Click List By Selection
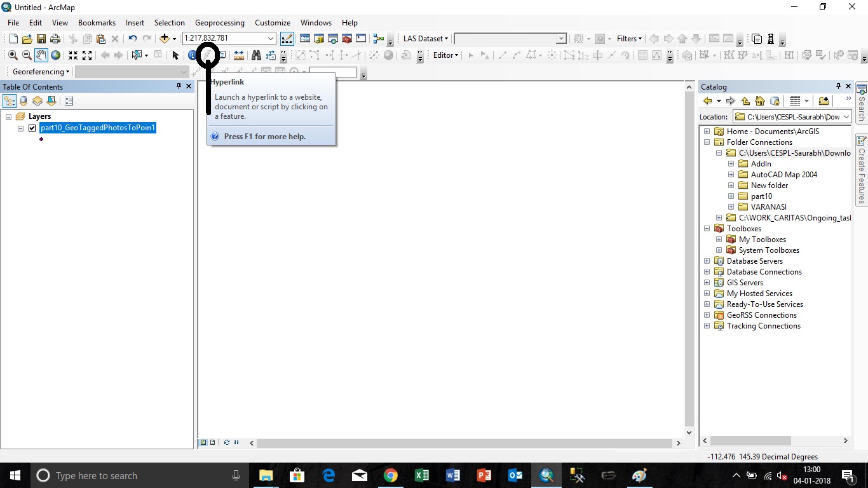 click(x=51, y=101)
